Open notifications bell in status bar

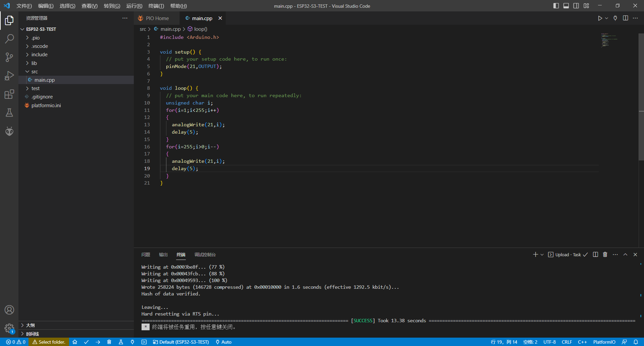click(636, 342)
